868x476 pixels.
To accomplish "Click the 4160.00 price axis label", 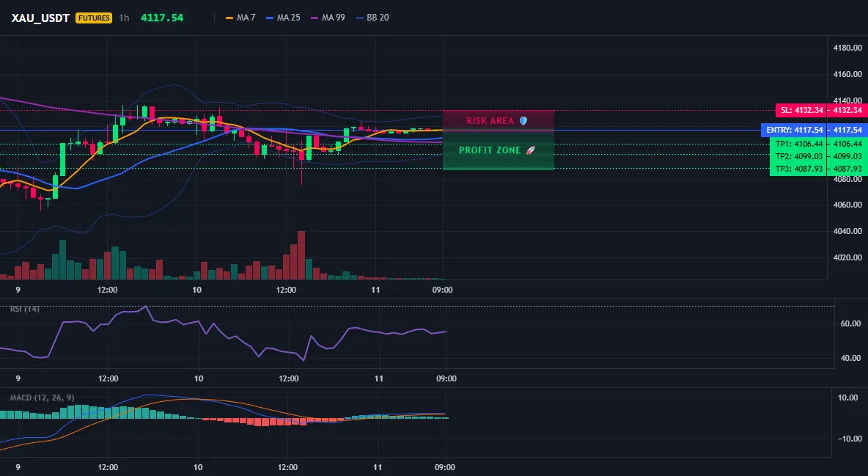I will (847, 74).
